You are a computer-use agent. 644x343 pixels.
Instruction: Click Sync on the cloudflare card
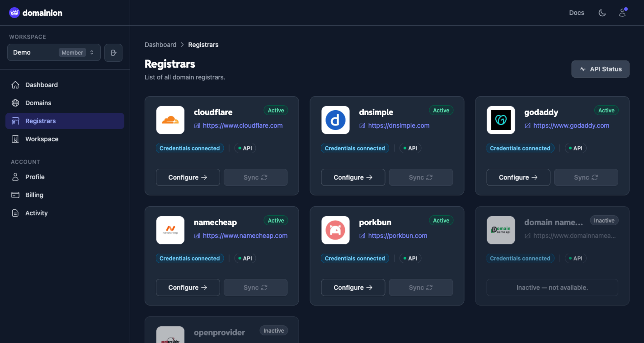[256, 177]
